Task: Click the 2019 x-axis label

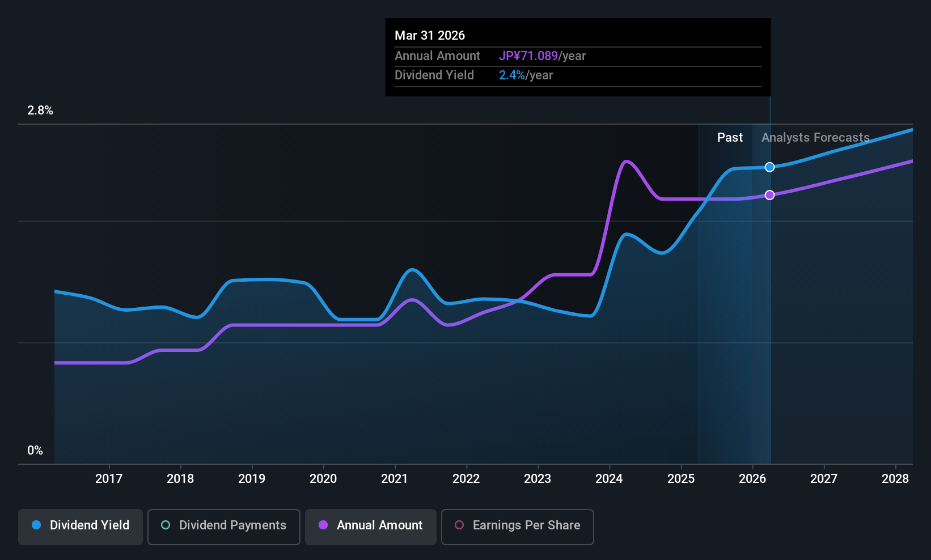Action: click(x=252, y=479)
